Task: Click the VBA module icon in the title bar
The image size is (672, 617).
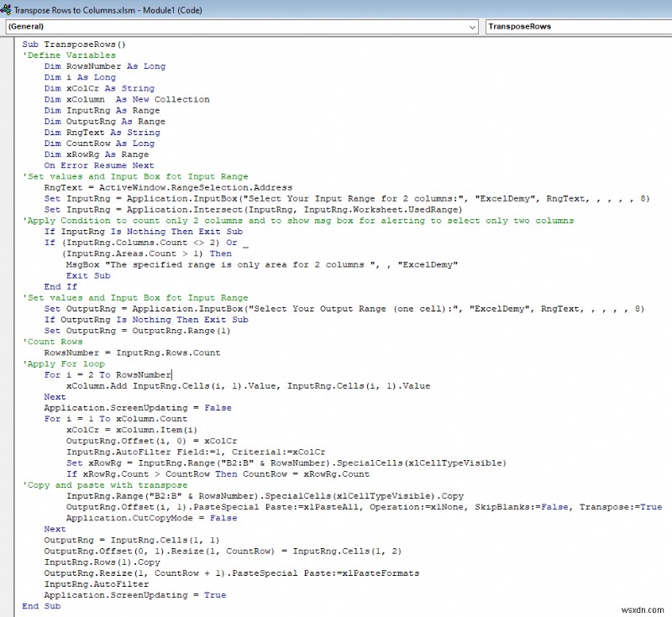Action: 8,9
